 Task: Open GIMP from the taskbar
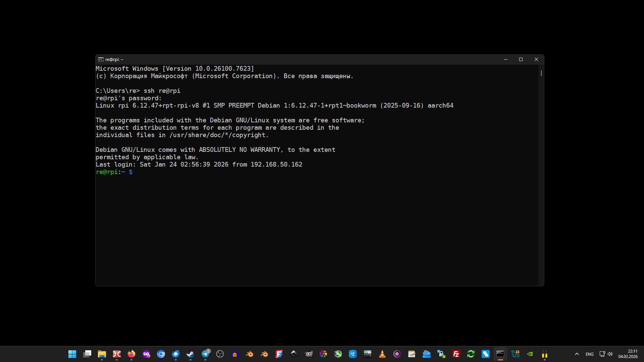click(309, 354)
